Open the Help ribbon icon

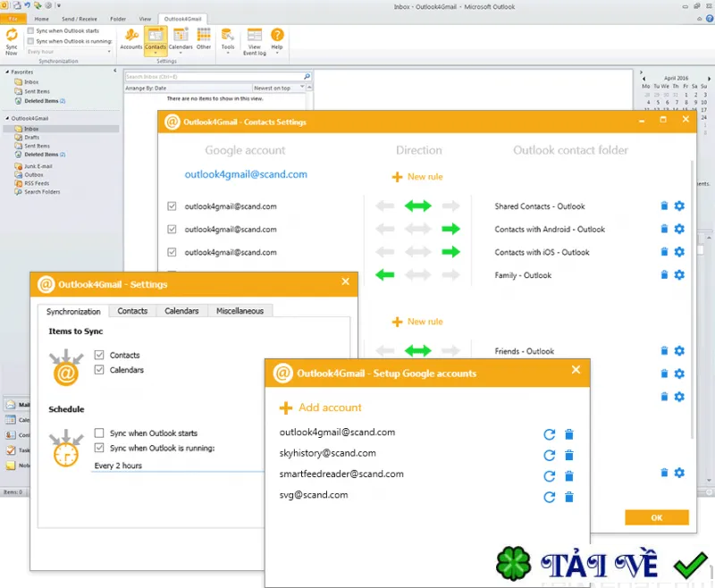click(x=277, y=40)
